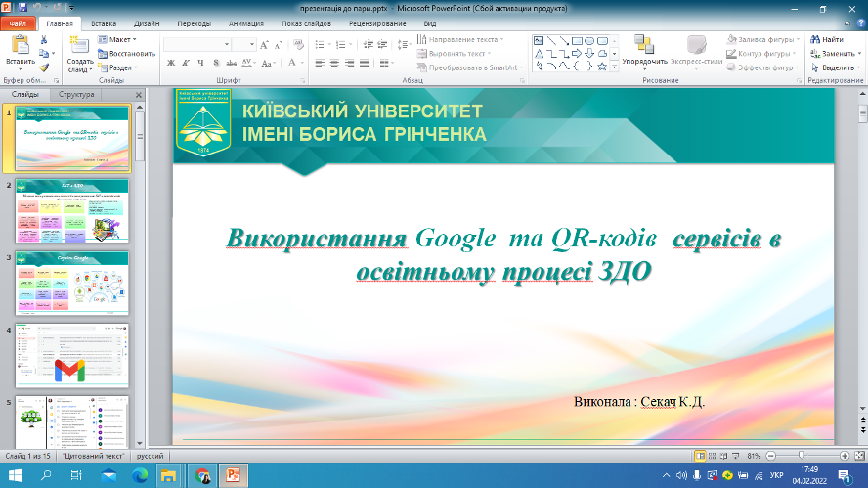The height and width of the screenshot is (488, 868).
Task: Select slide 4 thumbnail with Gmail logo
Action: (x=70, y=355)
